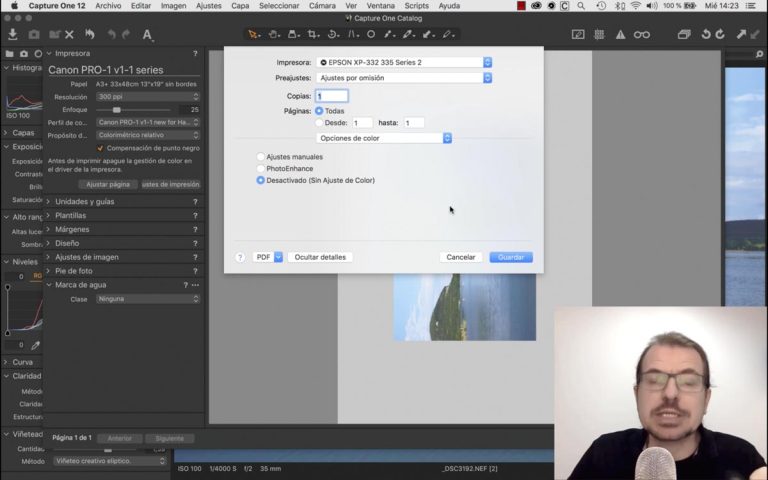768x480 pixels.
Task: Select the Keystone tool
Action: click(x=353, y=34)
